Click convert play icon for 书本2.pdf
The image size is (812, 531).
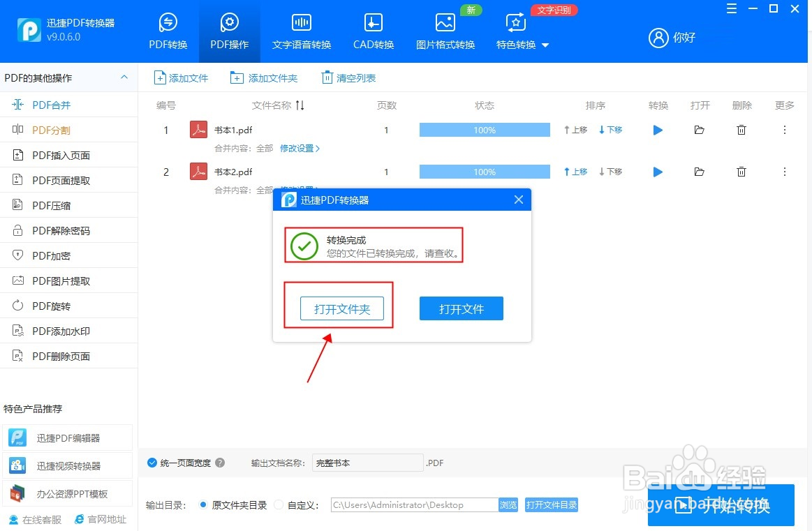(658, 172)
